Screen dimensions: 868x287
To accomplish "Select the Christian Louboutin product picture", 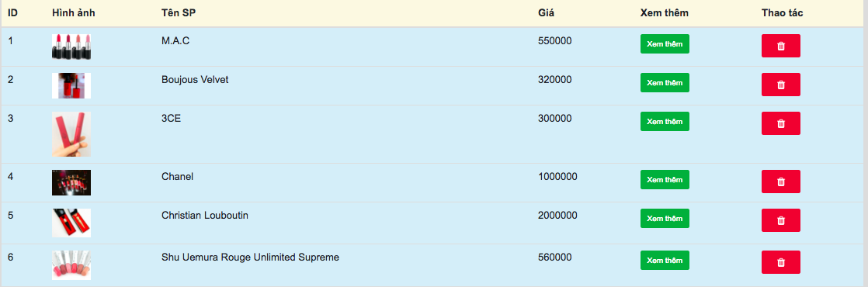I will [71, 223].
